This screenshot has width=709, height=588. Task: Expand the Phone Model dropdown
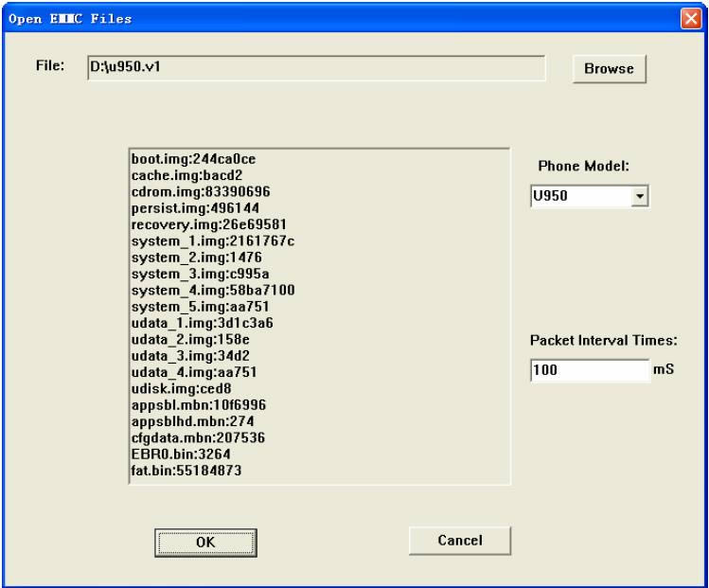pyautogui.click(x=639, y=196)
